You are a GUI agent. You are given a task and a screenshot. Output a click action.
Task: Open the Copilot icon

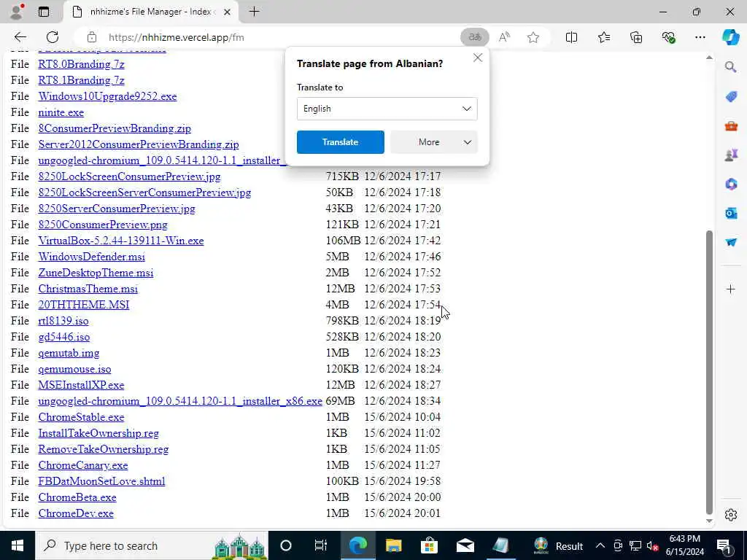[730, 37]
